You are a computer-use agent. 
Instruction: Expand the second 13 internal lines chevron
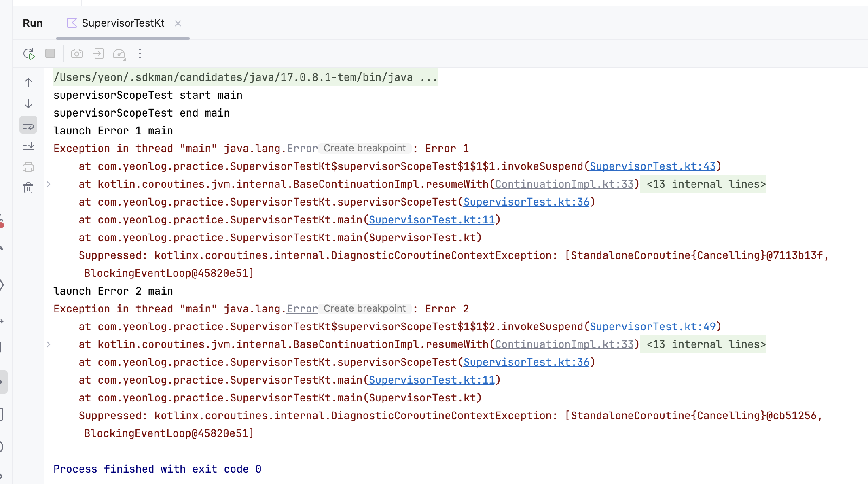tap(49, 344)
